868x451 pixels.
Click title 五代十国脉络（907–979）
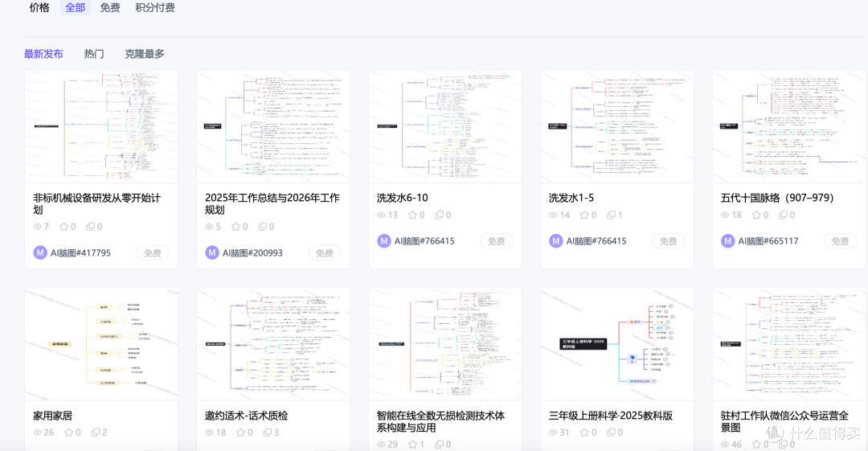coord(777,198)
